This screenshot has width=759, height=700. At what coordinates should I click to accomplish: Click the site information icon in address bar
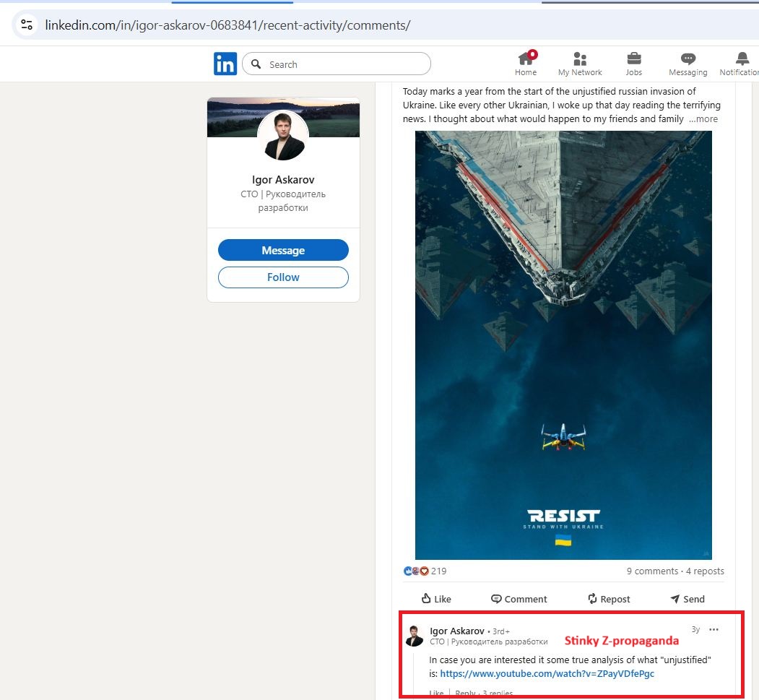[x=27, y=25]
